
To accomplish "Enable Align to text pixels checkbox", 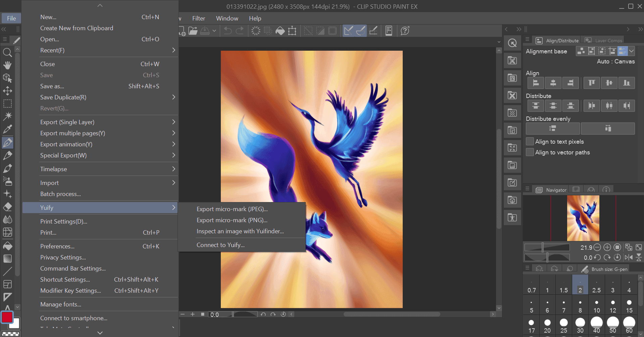I will click(x=530, y=141).
